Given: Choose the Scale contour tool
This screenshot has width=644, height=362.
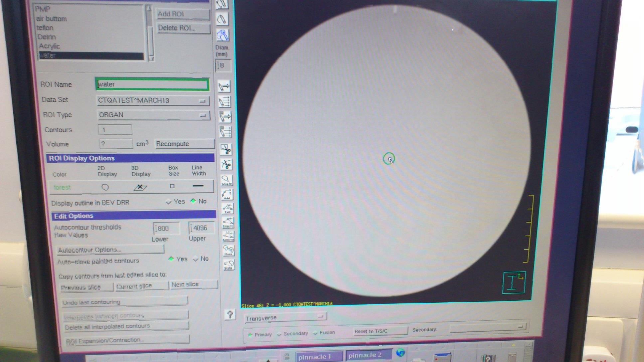Looking at the screenshot, I should 229,265.
